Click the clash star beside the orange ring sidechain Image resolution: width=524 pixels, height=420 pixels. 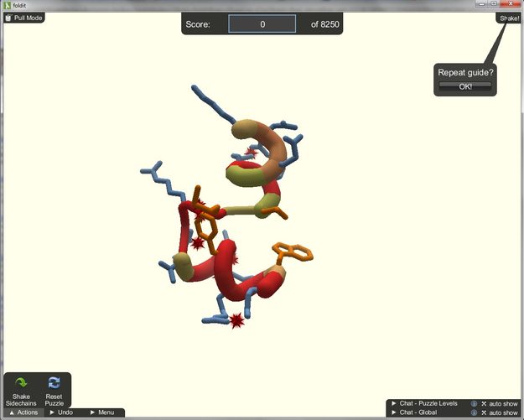[197, 244]
